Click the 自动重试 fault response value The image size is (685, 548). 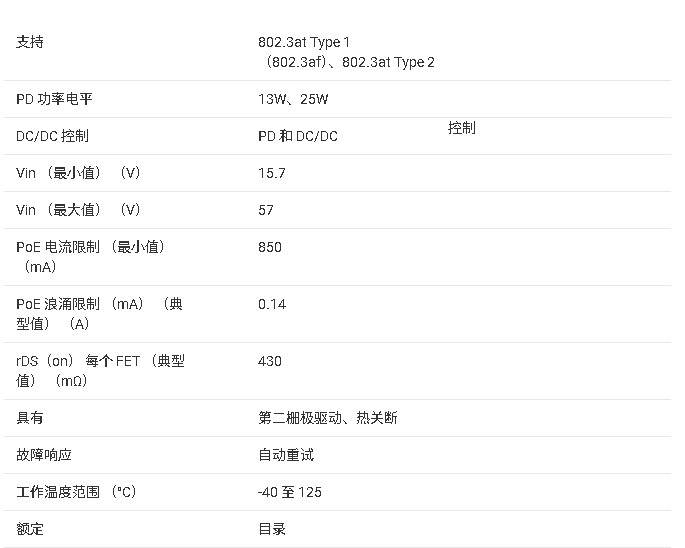(286, 455)
